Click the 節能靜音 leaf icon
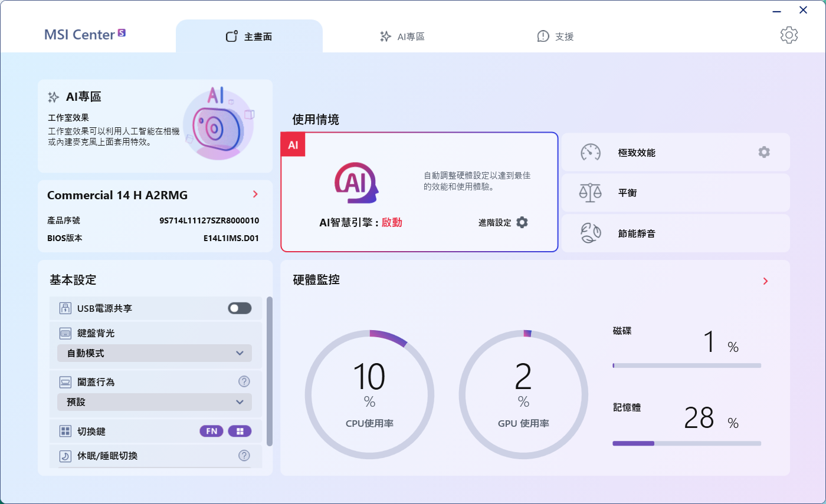The image size is (826, 504). pyautogui.click(x=591, y=233)
